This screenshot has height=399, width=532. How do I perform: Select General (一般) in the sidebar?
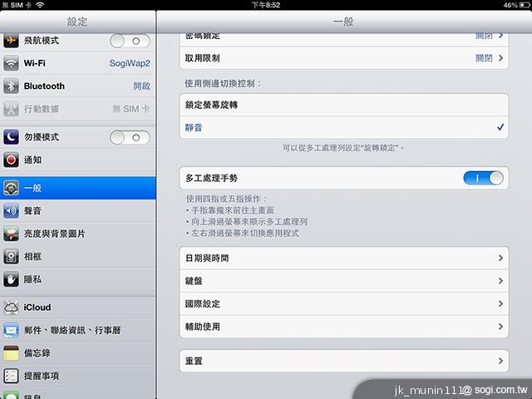pyautogui.click(x=77, y=188)
